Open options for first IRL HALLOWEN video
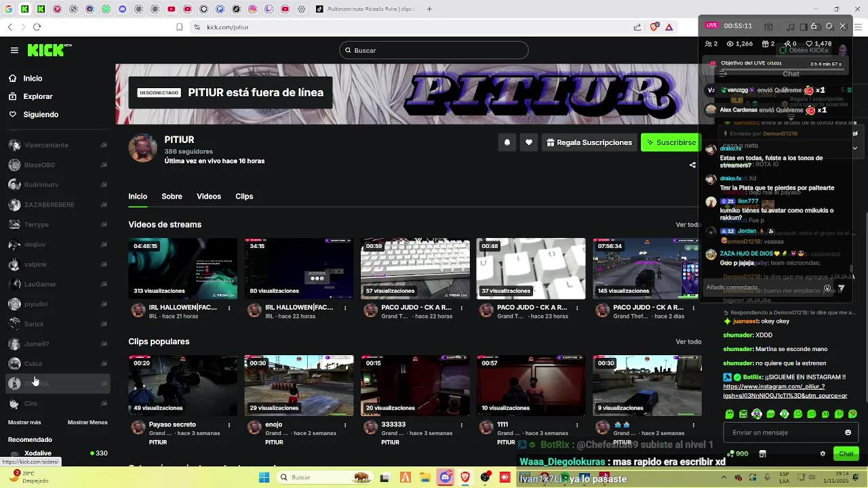 click(229, 308)
